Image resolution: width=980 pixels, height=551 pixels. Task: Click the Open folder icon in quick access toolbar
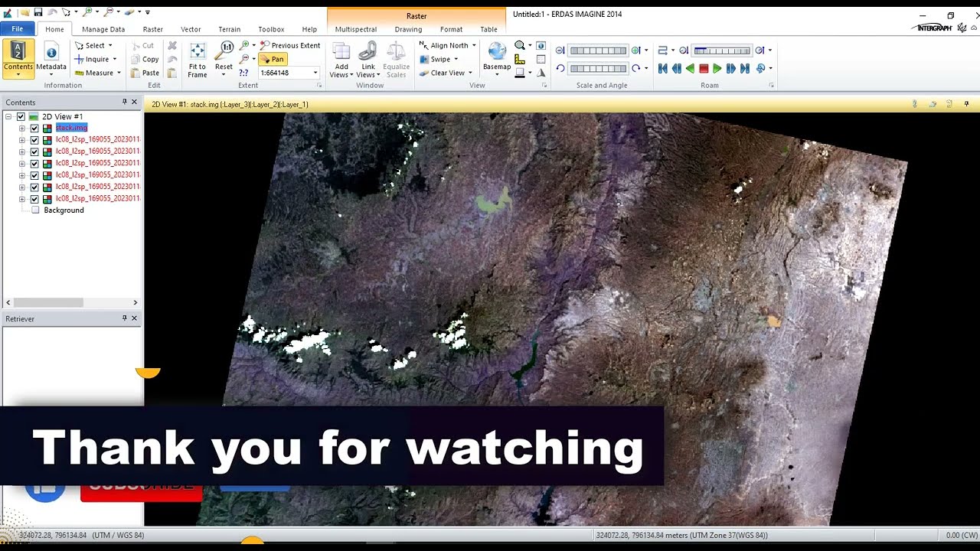[24, 12]
